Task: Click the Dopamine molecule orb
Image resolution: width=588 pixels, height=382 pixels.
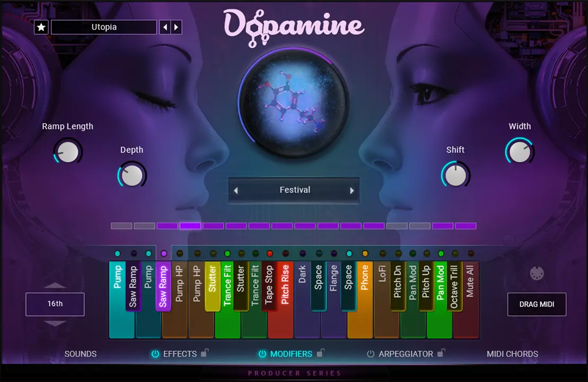Action: click(x=294, y=102)
